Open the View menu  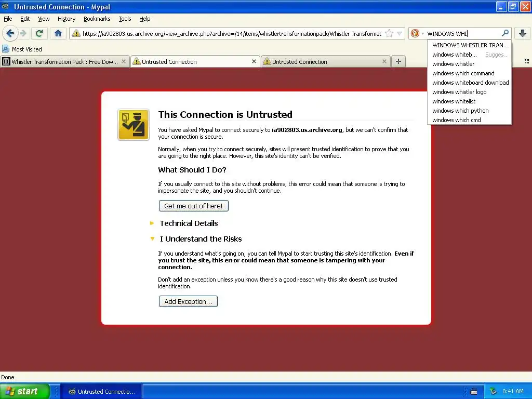pyautogui.click(x=44, y=19)
